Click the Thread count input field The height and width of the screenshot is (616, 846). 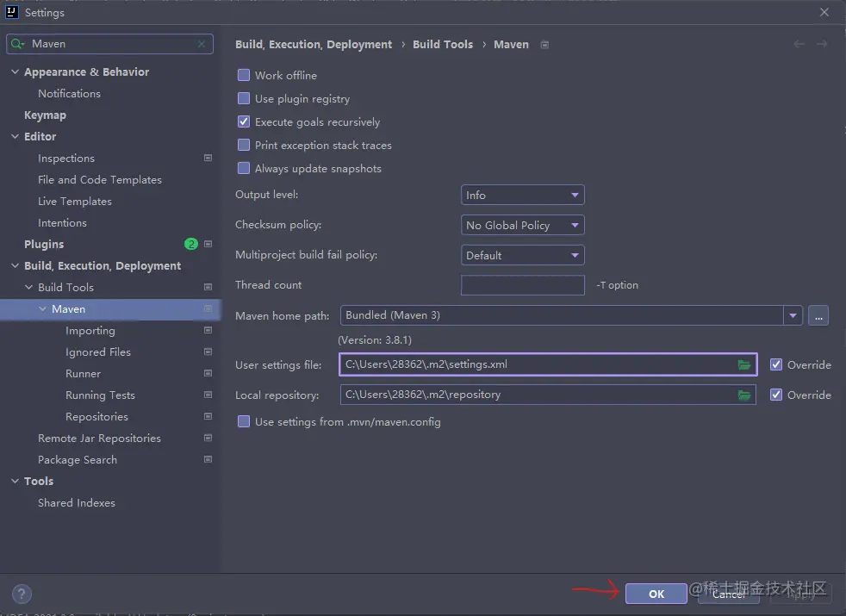coord(522,285)
